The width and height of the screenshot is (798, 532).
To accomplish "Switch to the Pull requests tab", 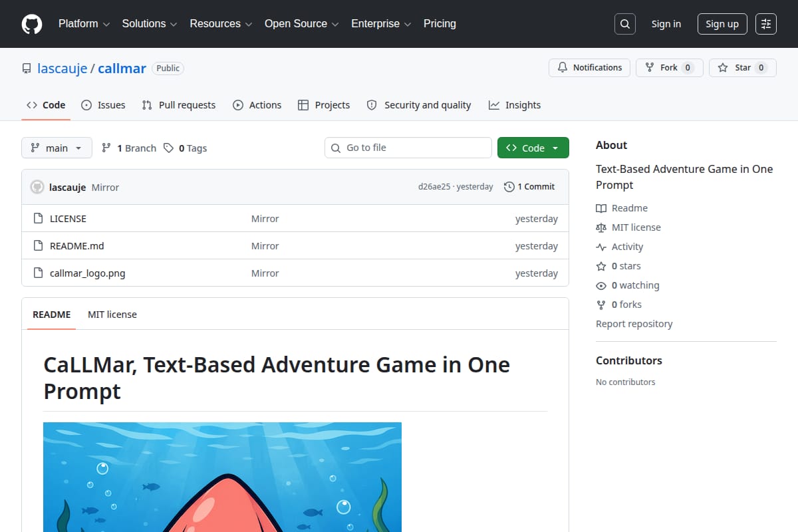I will point(179,105).
